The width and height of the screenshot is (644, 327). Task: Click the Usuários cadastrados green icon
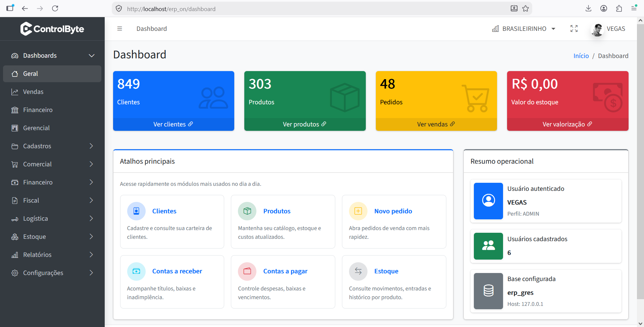pos(488,246)
